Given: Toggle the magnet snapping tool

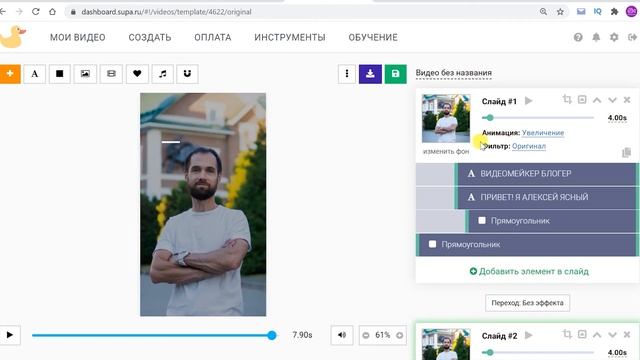Looking at the screenshot, I should click(x=187, y=74).
